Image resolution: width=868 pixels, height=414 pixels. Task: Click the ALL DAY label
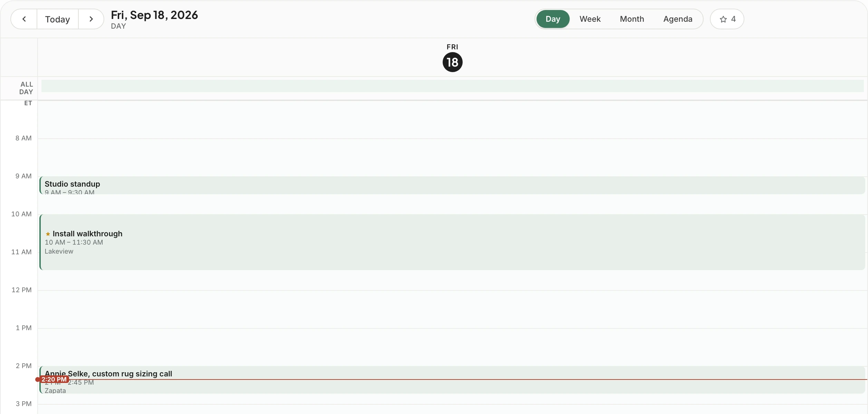click(26, 88)
